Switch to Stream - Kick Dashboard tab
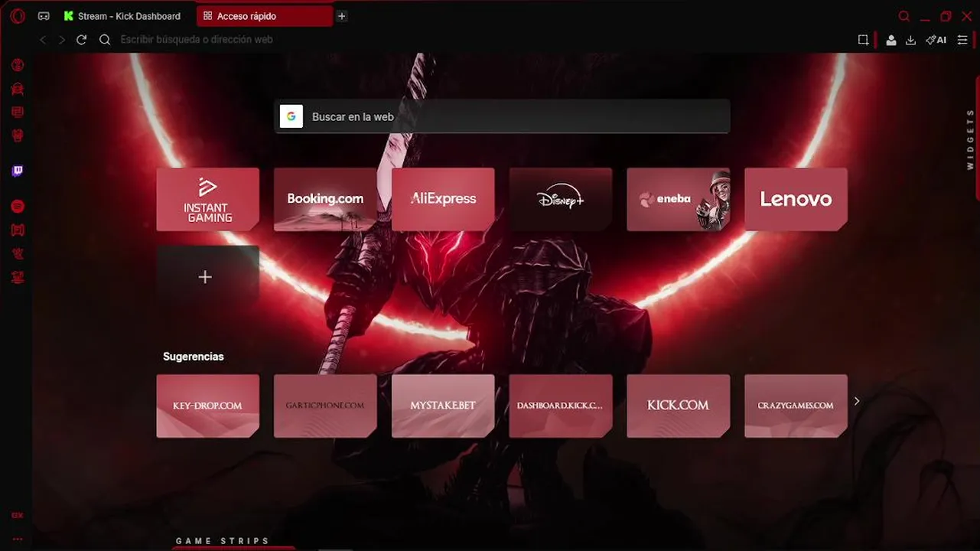The width and height of the screenshot is (980, 551). (x=124, y=16)
